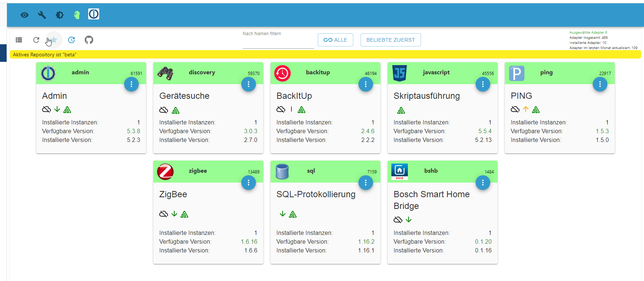Click Bosch Smart Home cloud-off icon
The width and height of the screenshot is (644, 281).
tap(398, 220)
